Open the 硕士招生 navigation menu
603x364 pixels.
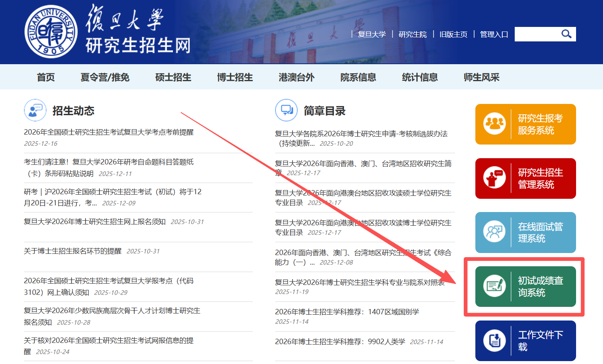tap(173, 77)
